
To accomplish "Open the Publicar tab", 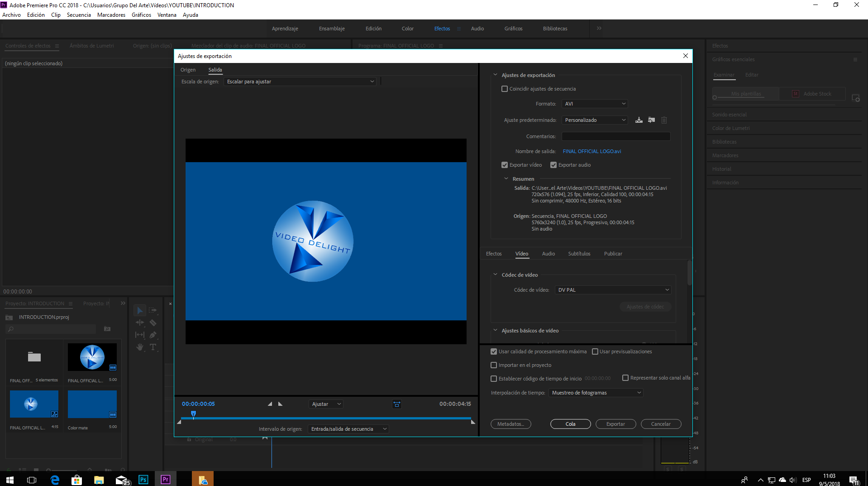I will click(x=613, y=254).
